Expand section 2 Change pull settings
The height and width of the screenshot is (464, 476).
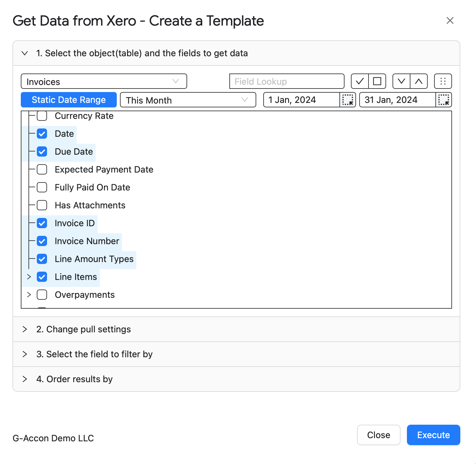pyautogui.click(x=236, y=329)
